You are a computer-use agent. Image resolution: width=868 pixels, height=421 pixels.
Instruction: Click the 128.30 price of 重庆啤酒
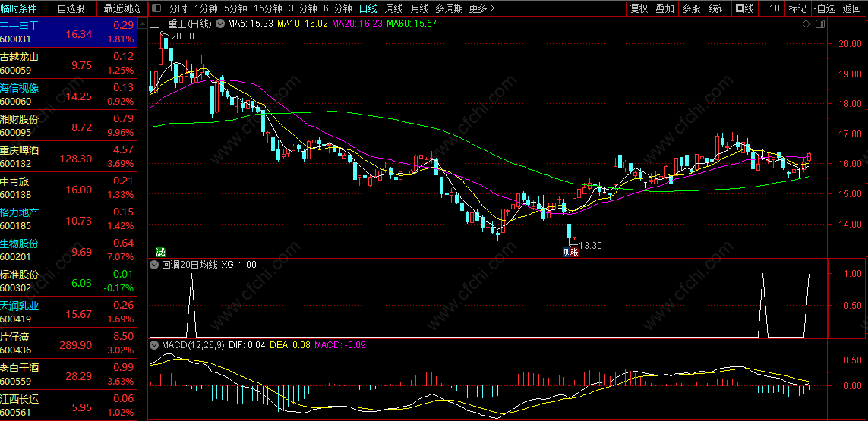76,159
